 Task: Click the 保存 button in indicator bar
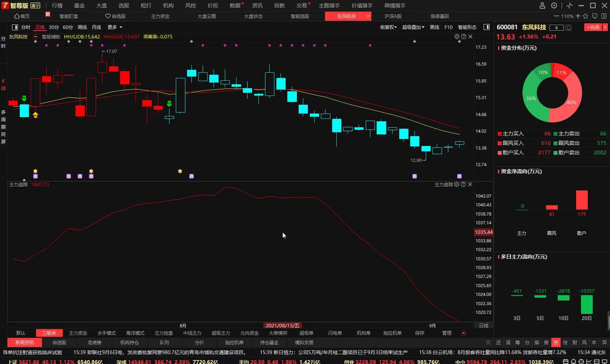click(x=419, y=333)
